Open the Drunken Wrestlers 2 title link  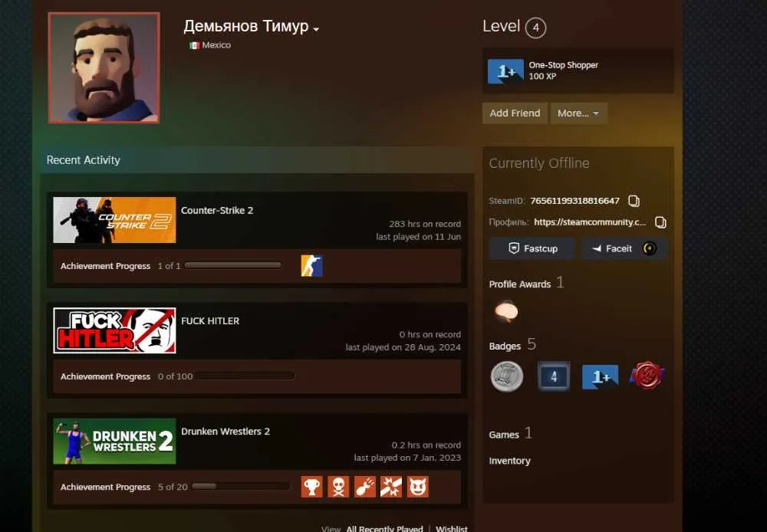(225, 432)
